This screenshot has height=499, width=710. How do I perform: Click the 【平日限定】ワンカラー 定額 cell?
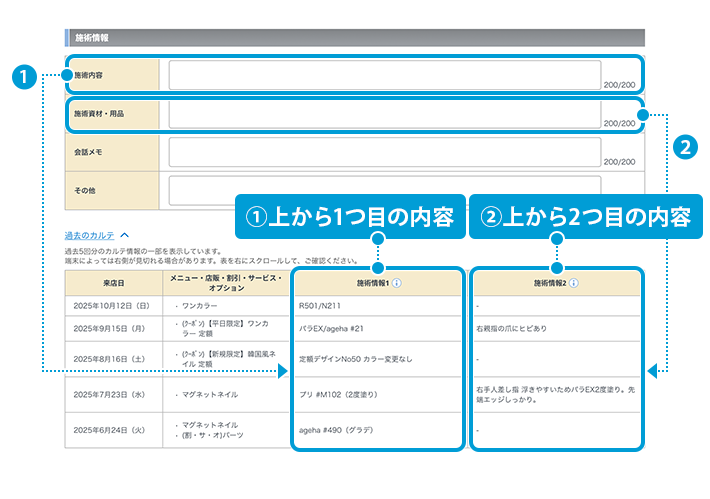tap(225, 328)
